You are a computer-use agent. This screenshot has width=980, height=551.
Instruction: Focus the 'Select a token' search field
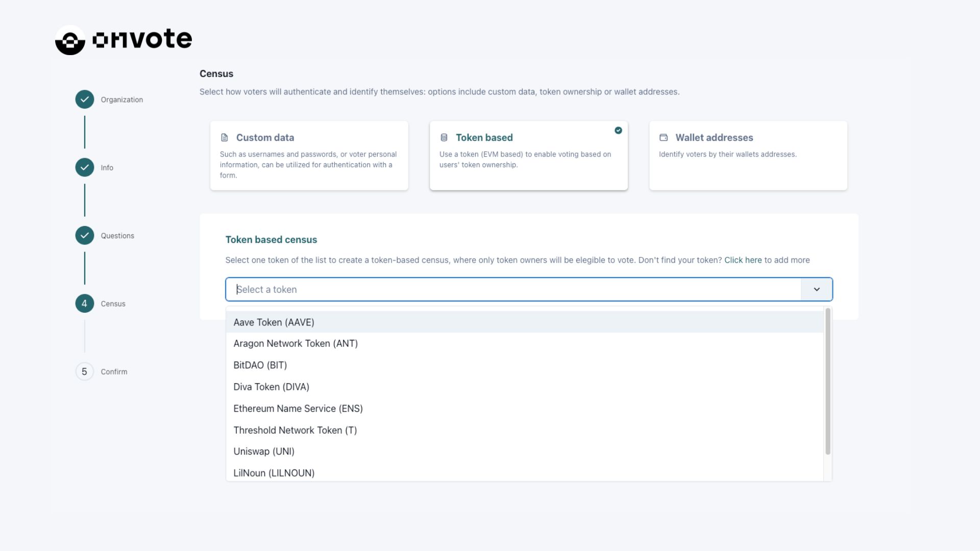coord(513,289)
